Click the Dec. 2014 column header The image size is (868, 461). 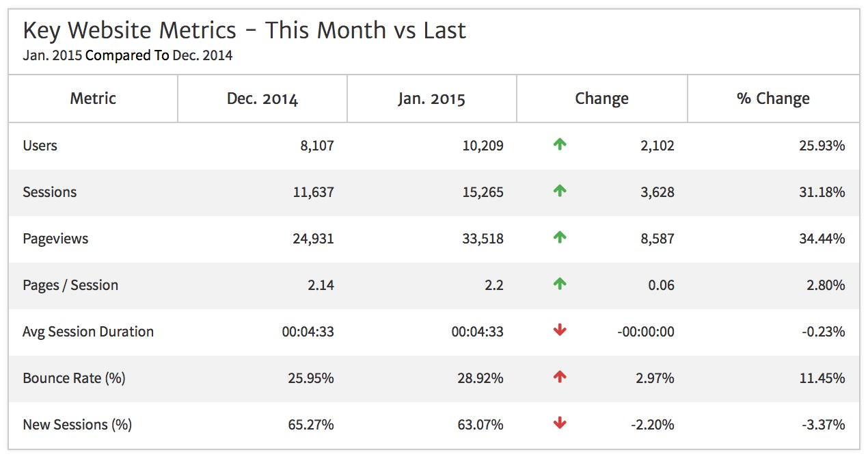pyautogui.click(x=262, y=99)
